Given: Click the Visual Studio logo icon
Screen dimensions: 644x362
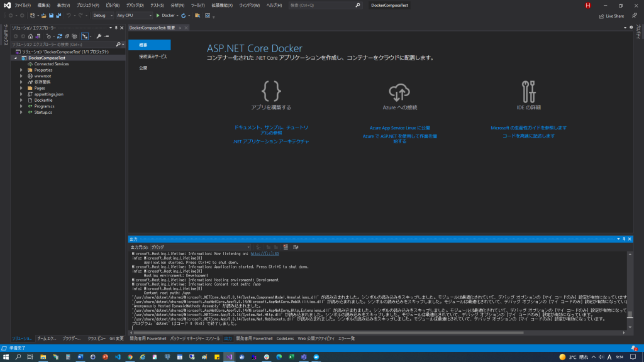Looking at the screenshot, I should [x=7, y=5].
